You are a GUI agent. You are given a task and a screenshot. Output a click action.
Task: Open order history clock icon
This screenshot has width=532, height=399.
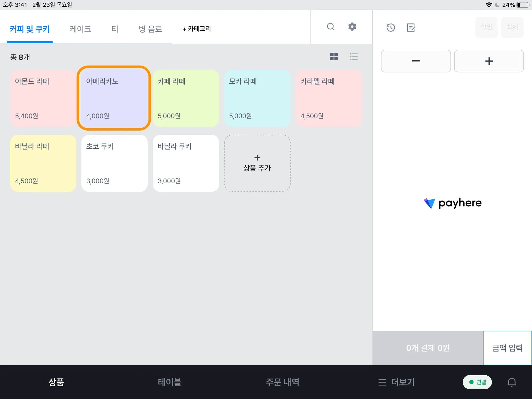coord(390,27)
